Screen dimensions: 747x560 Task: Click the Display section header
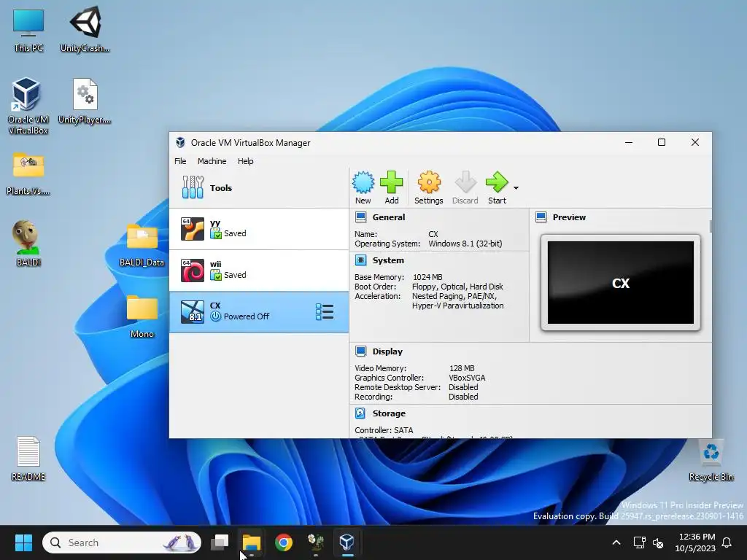387,351
